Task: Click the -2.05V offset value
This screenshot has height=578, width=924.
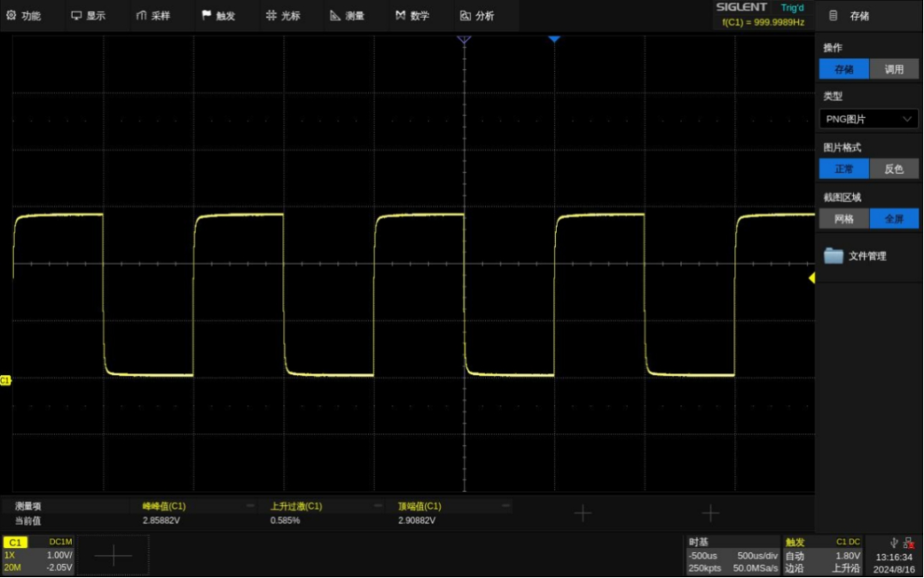Action: (x=60, y=568)
